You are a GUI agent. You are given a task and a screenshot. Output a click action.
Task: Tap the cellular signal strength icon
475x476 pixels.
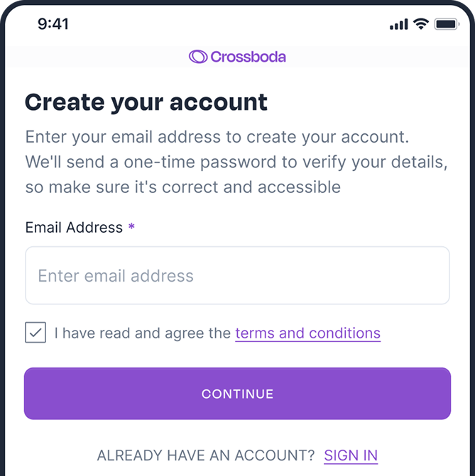click(399, 25)
